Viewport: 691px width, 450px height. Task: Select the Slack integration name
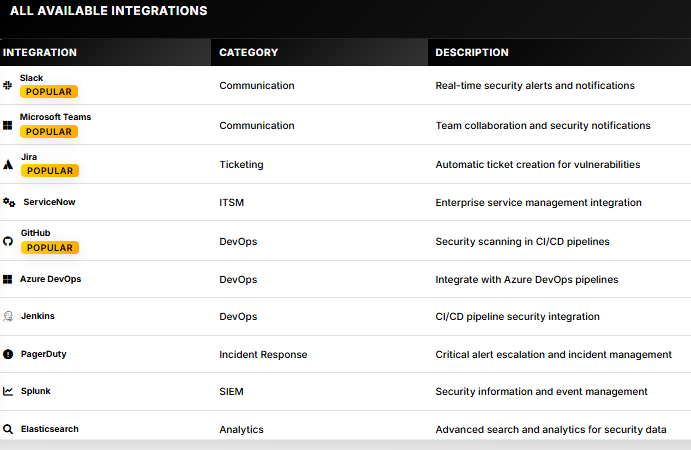31,78
